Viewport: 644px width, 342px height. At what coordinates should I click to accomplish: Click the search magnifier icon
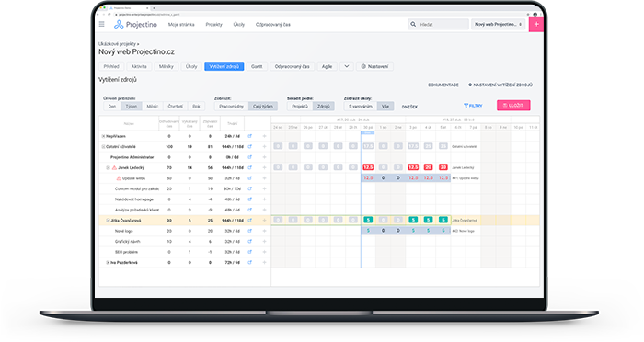coord(413,24)
